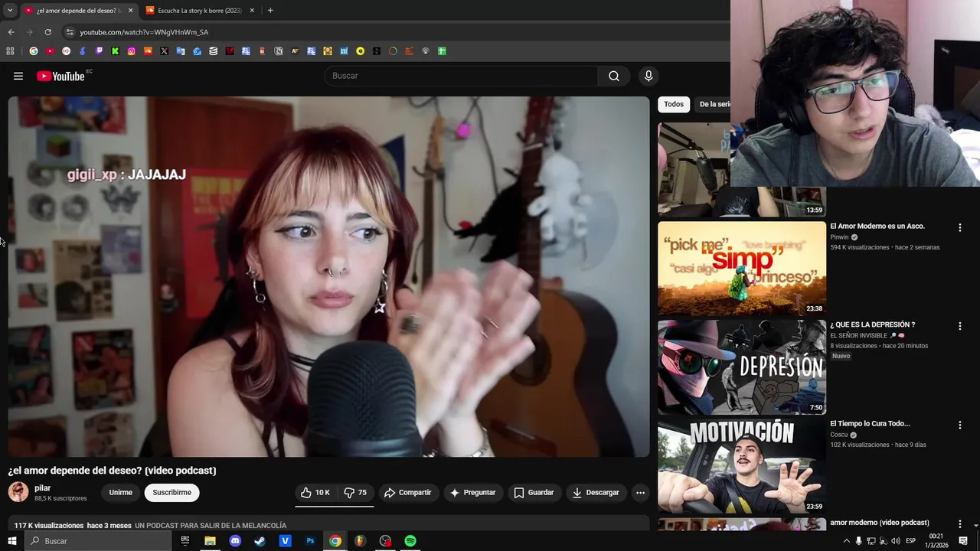The height and width of the screenshot is (551, 980).
Task: Toggle the Suscribirme subscribe button
Action: click(x=171, y=492)
